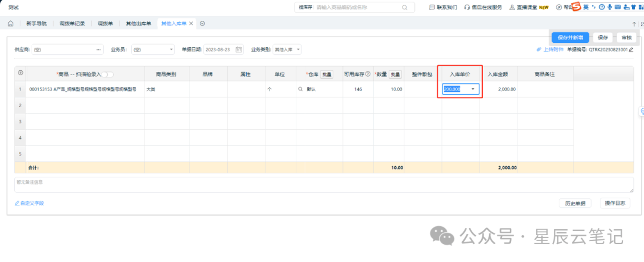This screenshot has height=262, width=644.
Task: Edit document number with pencil icon
Action: (x=631, y=49)
